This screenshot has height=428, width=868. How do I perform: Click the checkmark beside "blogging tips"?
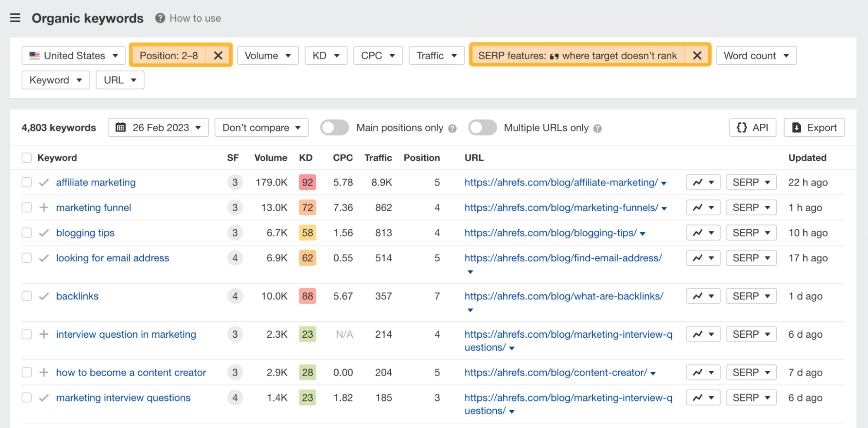pos(43,232)
